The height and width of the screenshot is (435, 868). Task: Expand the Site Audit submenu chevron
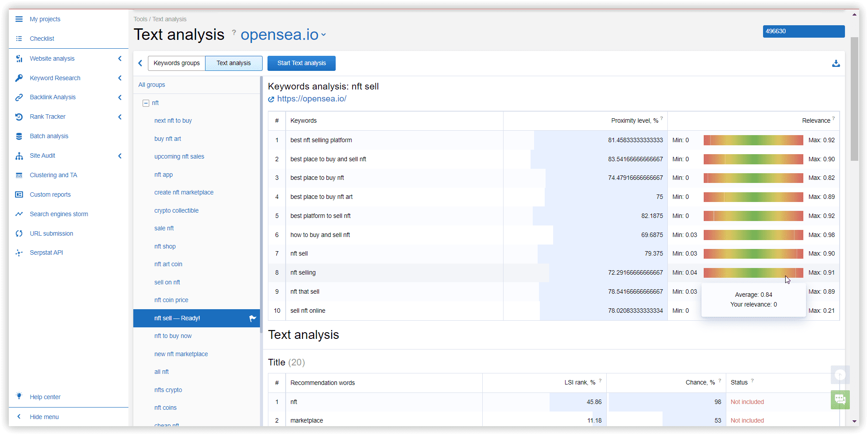coord(120,155)
